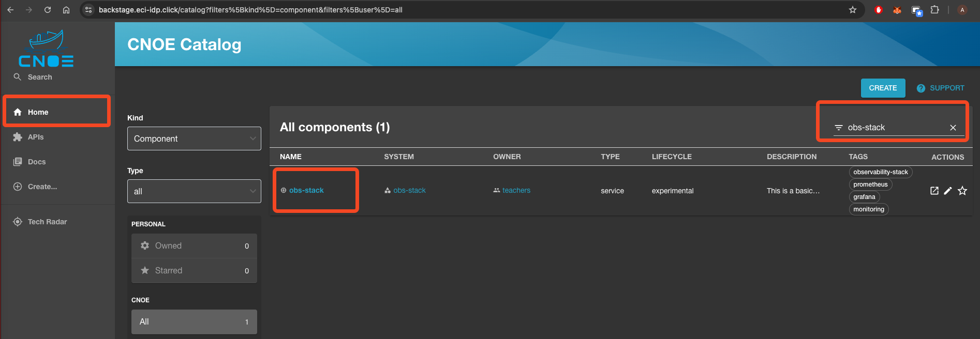Go to Home in the sidebar

38,112
